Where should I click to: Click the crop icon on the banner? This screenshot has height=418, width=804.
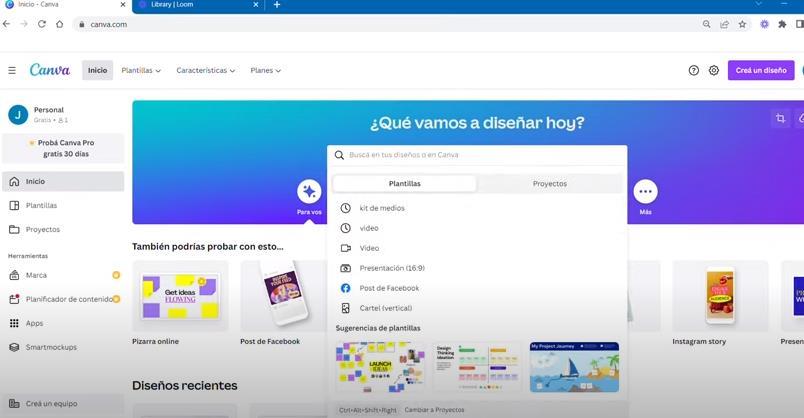(780, 118)
